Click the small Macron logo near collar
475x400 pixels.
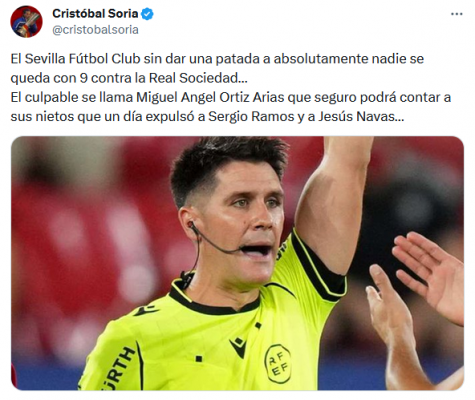coord(145,310)
